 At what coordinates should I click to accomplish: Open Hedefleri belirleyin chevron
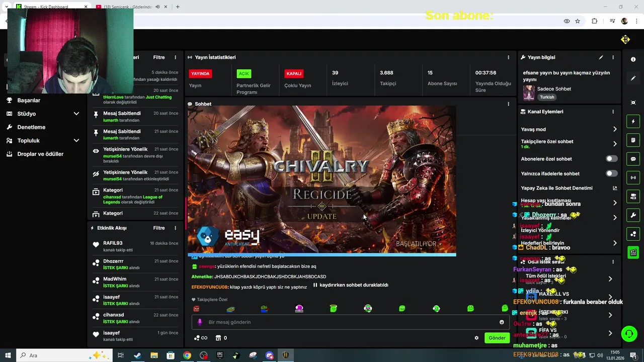click(615, 243)
